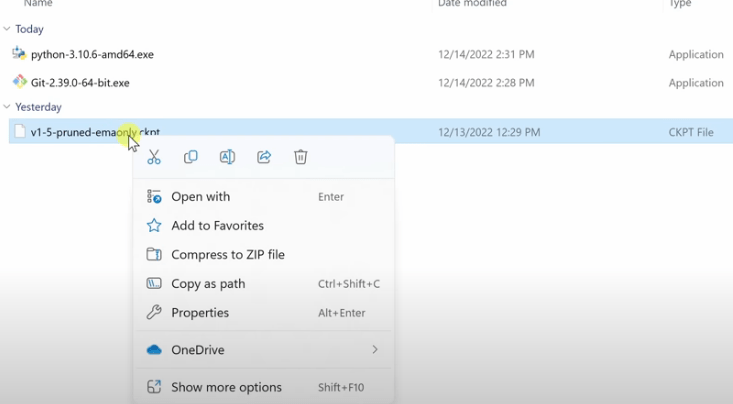This screenshot has width=733, height=404.
Task: Collapse the Today group
Action: (7, 30)
